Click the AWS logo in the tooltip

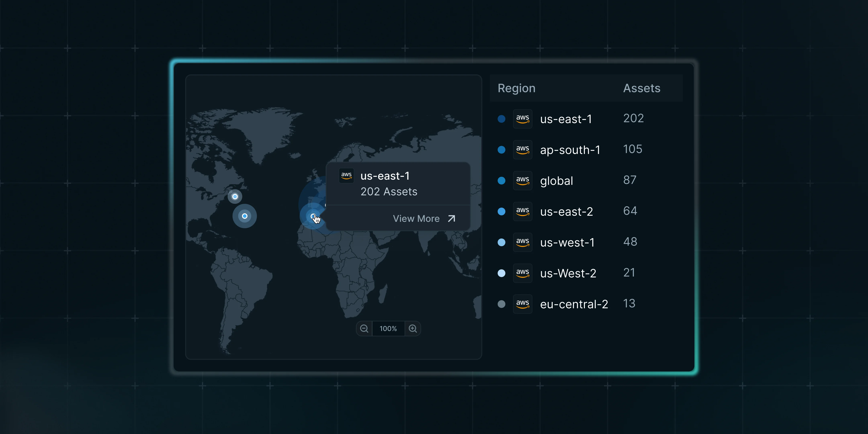(346, 176)
